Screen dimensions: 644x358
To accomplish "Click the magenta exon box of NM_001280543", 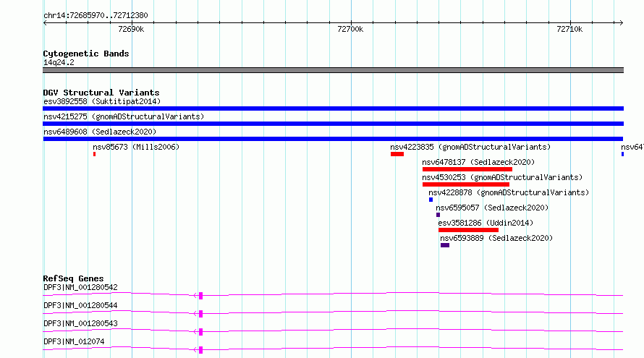I will click(201, 332).
